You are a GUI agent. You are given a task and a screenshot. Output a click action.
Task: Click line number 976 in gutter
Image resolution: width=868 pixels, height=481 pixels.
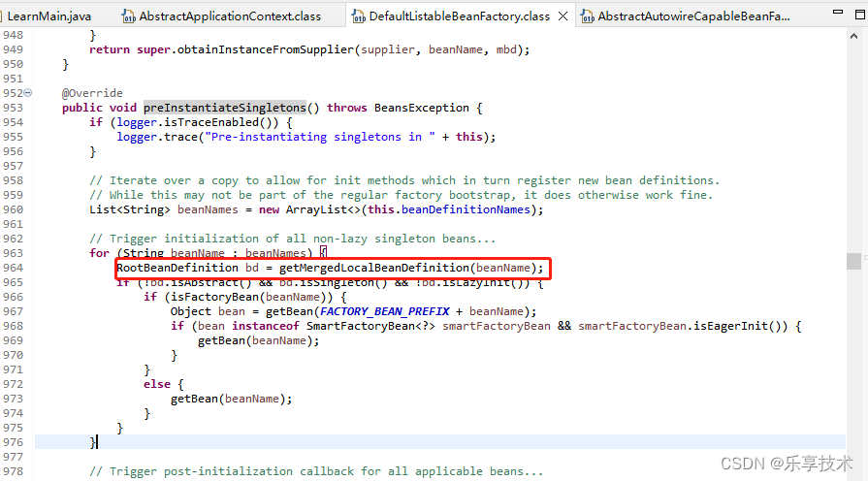[13, 442]
